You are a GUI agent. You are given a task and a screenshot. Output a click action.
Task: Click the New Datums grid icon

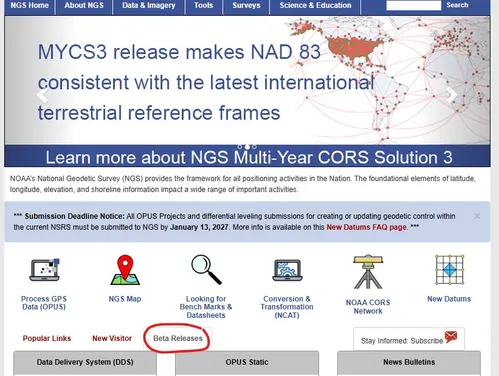(449, 270)
